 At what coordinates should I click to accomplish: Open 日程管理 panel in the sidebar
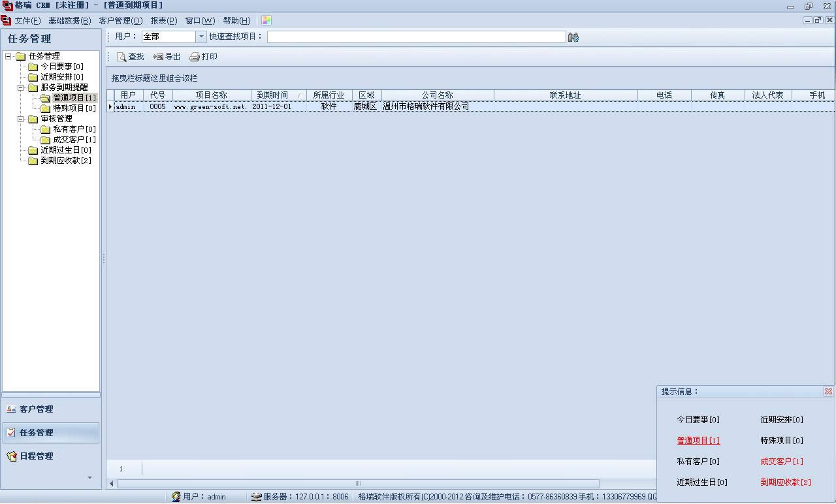click(x=37, y=456)
